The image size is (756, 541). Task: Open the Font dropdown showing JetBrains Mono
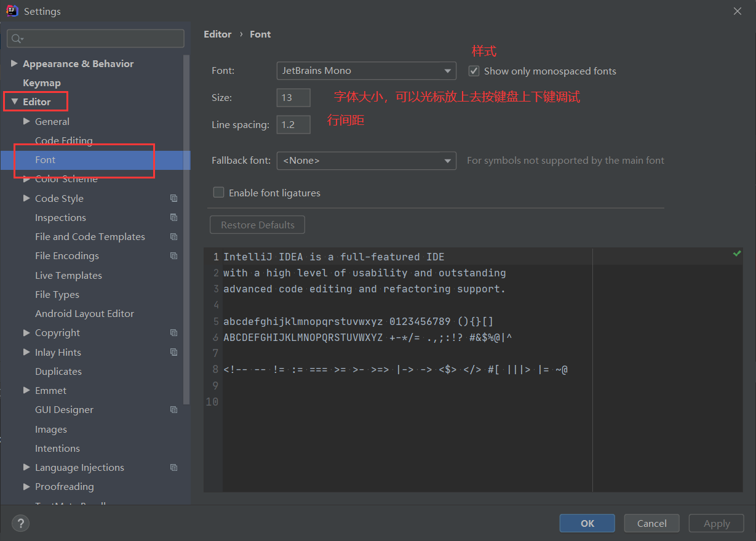[367, 71]
